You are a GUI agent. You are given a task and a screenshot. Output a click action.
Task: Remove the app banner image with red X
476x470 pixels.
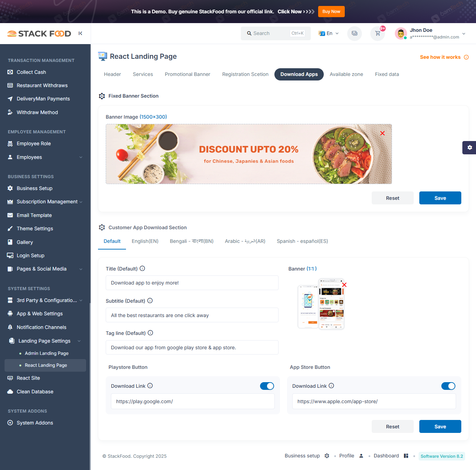click(344, 285)
